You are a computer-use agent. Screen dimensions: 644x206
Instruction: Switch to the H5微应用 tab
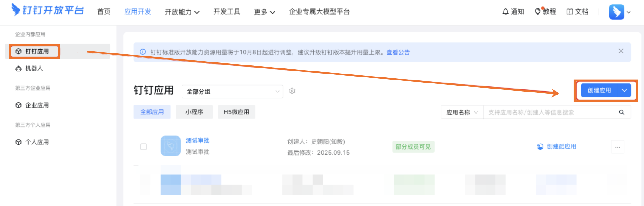(x=236, y=112)
